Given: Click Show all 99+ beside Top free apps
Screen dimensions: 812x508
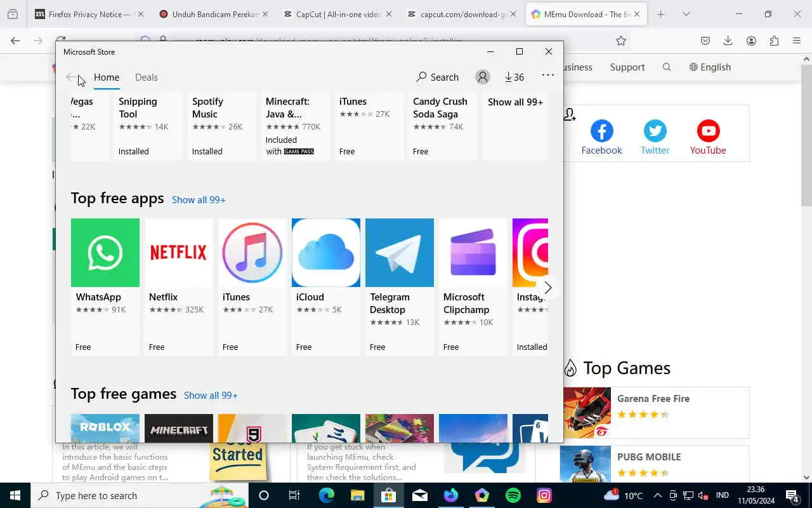Looking at the screenshot, I should [x=199, y=199].
